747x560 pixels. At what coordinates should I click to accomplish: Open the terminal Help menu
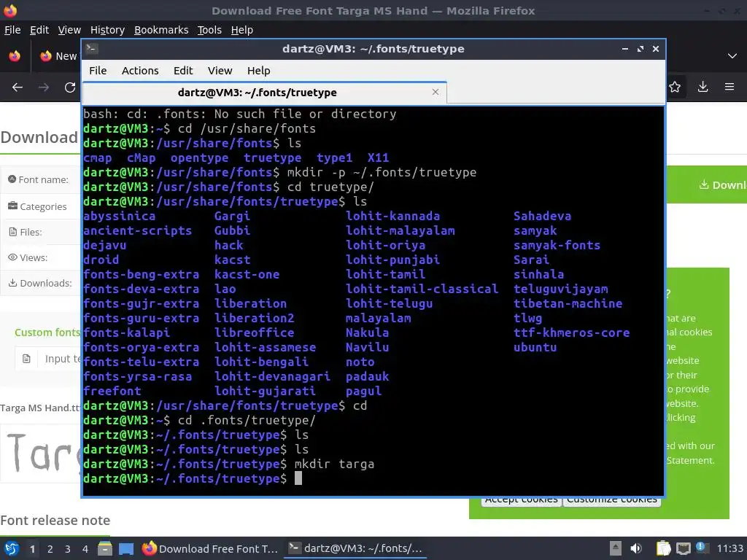click(x=259, y=71)
